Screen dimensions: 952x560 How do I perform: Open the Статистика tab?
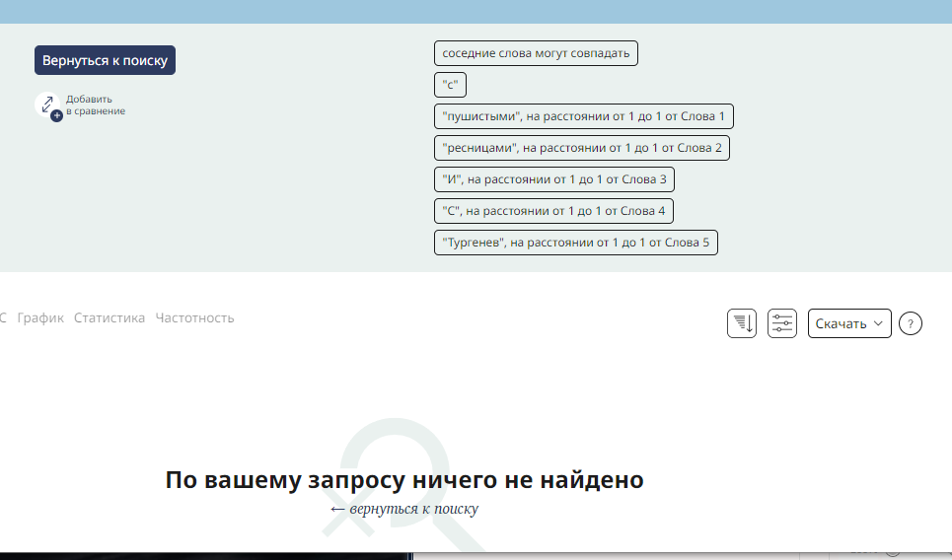tap(110, 317)
